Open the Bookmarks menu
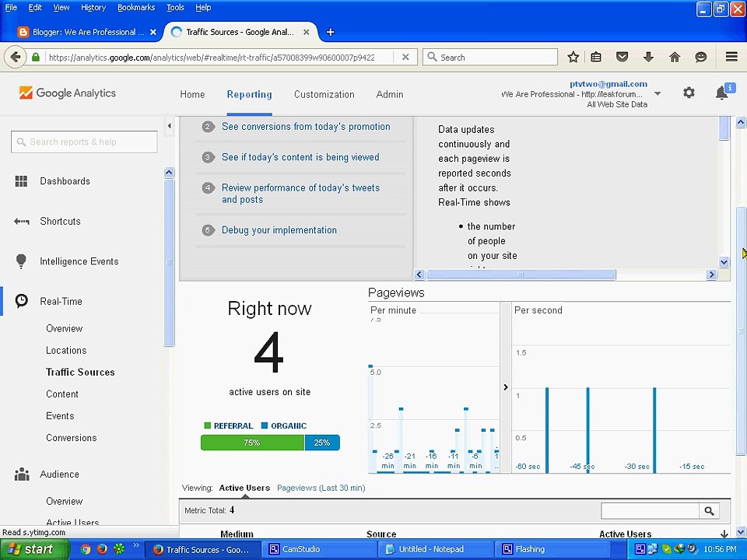Screen dimensions: 747x560 click(x=135, y=7)
